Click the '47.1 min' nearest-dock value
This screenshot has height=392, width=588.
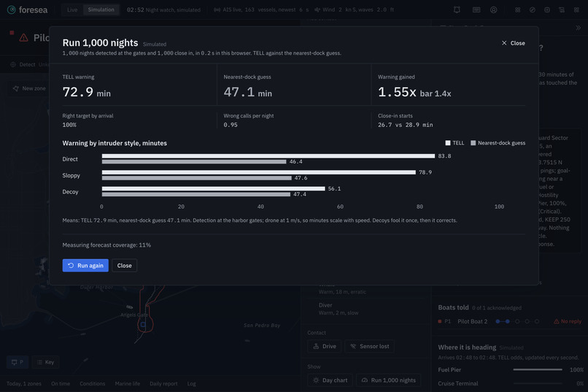[248, 92]
